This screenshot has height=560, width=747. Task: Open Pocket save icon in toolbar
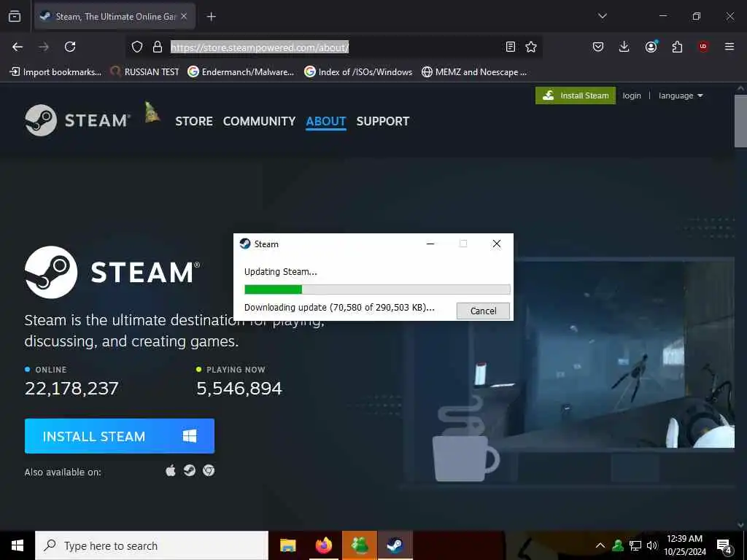click(598, 47)
